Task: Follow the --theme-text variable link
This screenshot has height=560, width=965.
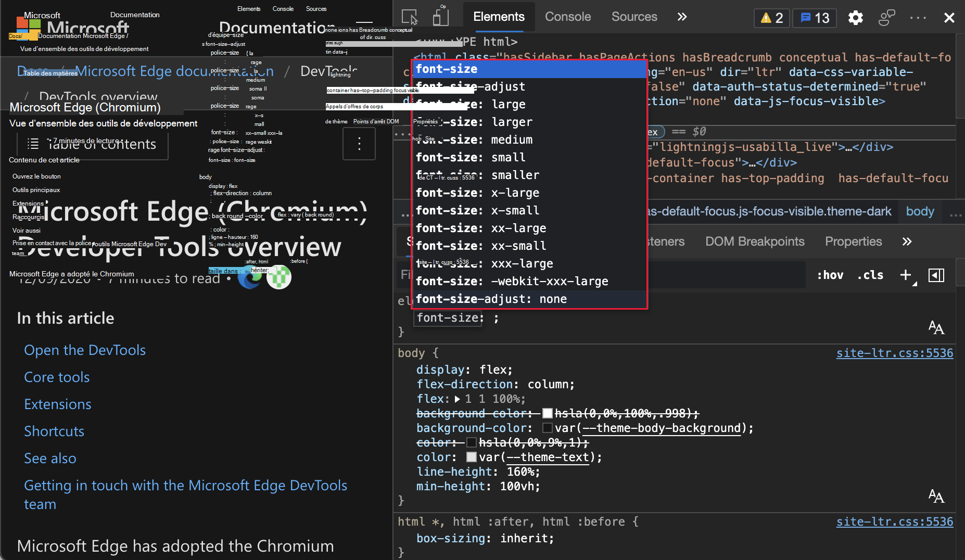Action: pos(548,457)
